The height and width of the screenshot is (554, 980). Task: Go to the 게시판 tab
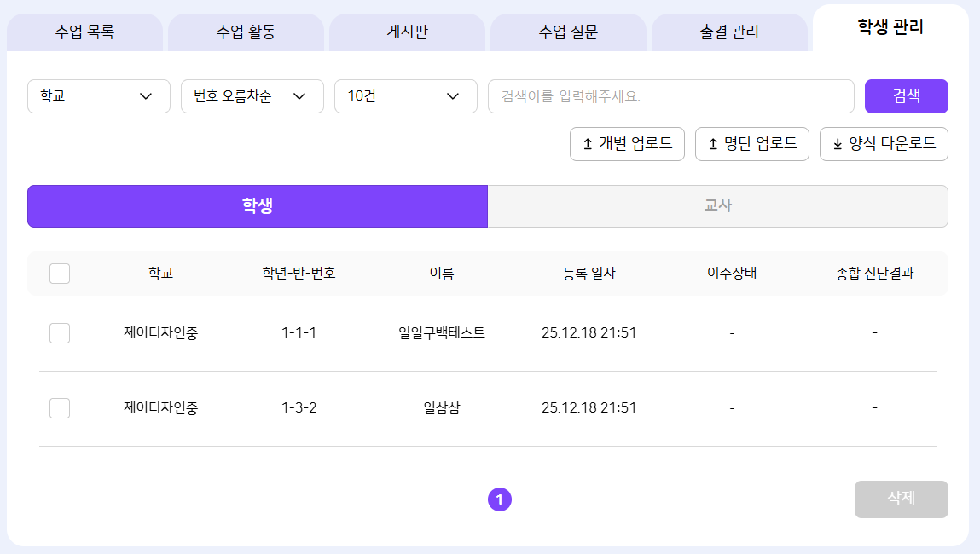point(407,33)
